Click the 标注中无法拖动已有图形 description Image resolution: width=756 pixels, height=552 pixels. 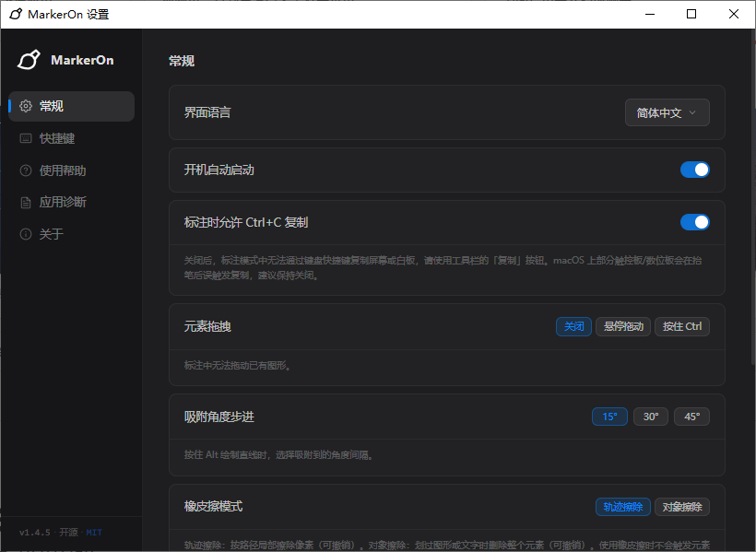coord(237,366)
